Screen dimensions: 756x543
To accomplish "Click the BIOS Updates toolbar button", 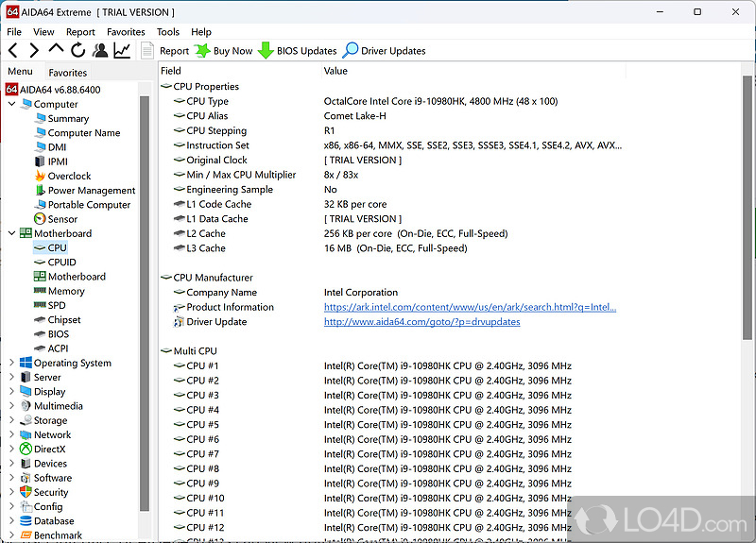I will [x=297, y=51].
